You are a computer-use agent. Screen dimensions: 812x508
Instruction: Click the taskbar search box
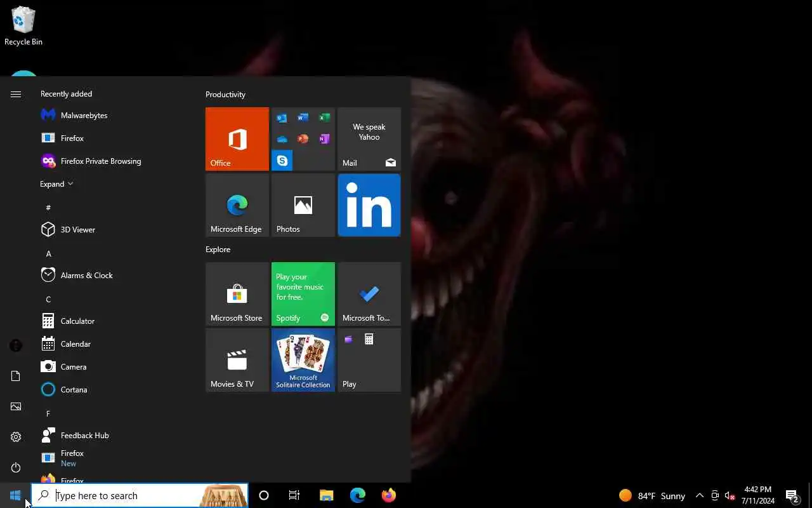[x=140, y=495]
